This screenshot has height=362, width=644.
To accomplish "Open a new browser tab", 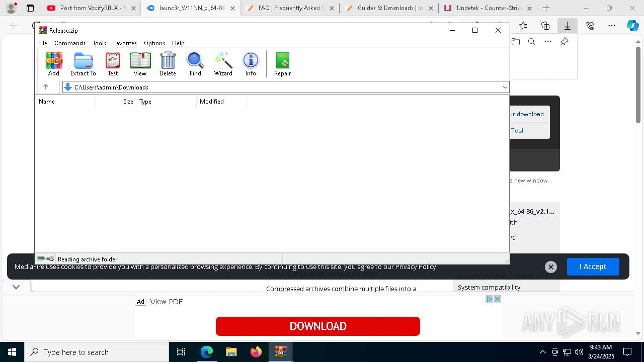I will 546,8.
